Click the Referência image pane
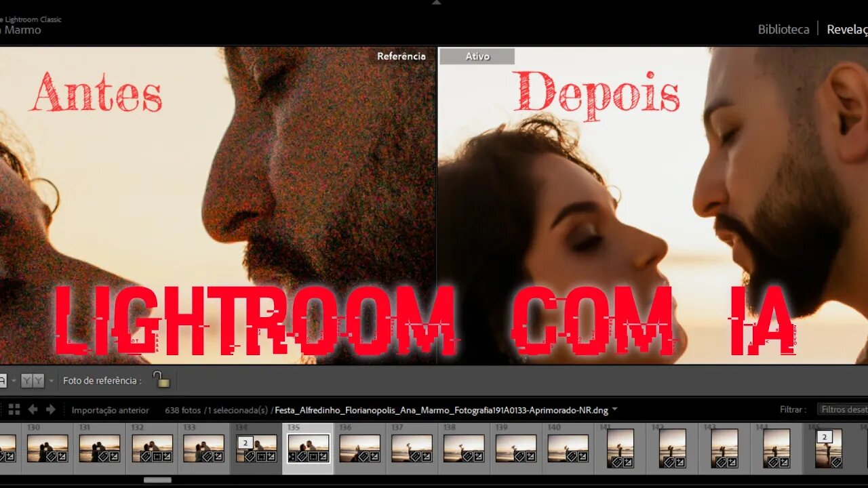 (217, 205)
